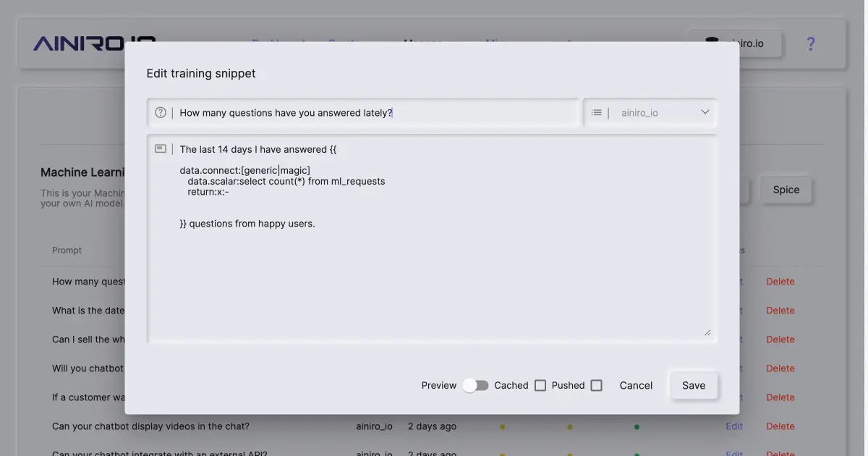
Task: Enable the Cached checkbox
Action: tap(540, 386)
